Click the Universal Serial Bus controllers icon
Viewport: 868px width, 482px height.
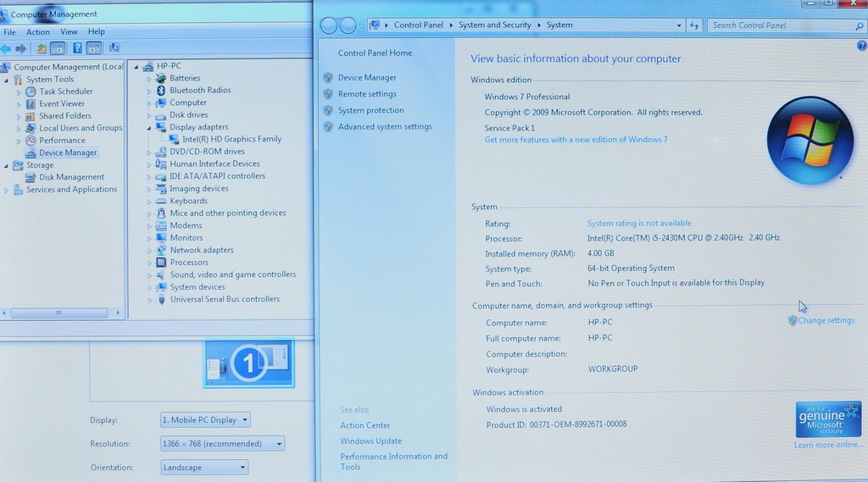click(x=162, y=299)
